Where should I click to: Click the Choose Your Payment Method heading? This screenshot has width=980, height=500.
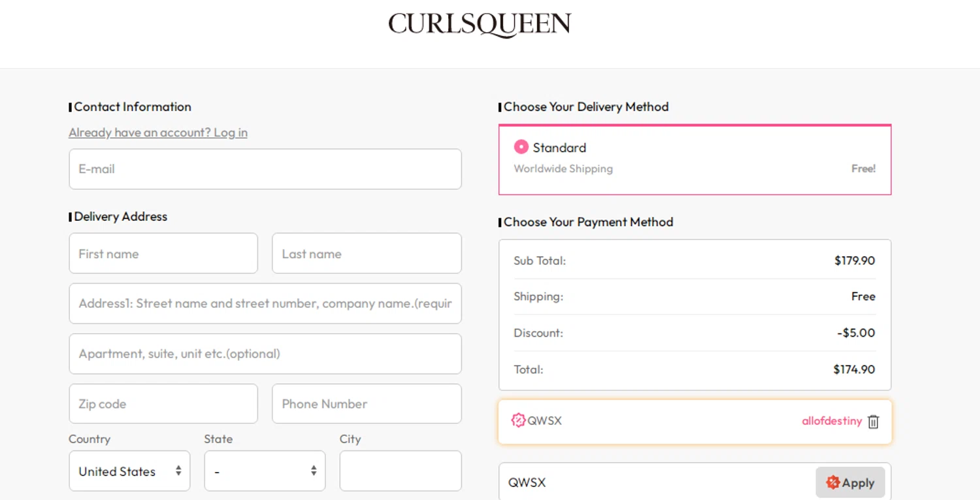[x=588, y=222]
